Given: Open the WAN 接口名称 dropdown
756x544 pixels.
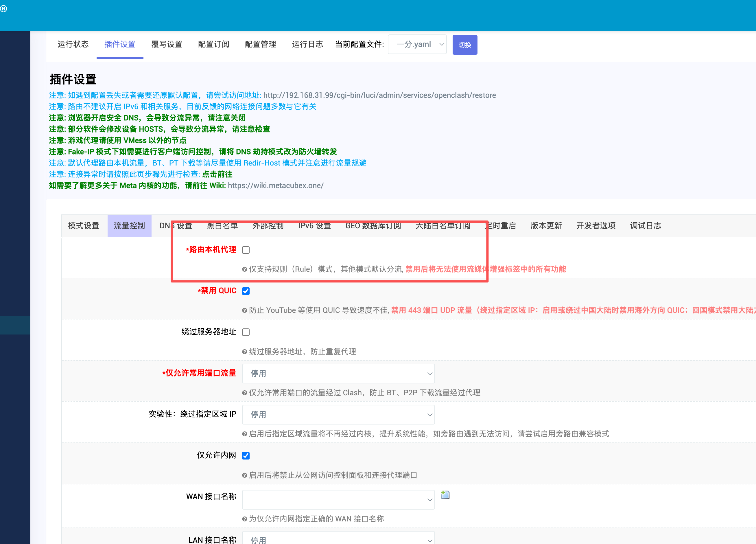Looking at the screenshot, I should [338, 500].
